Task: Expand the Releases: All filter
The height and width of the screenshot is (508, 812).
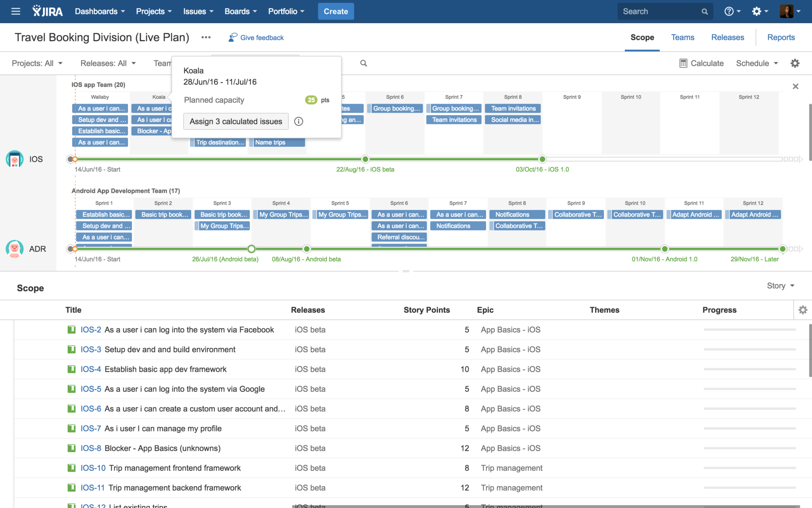Action: click(108, 63)
